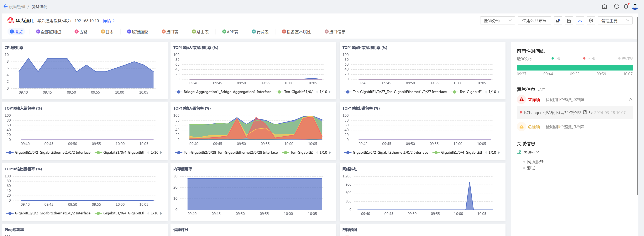Next legend page in TOP10输出带宽利用率 chart

pyautogui.click(x=499, y=92)
